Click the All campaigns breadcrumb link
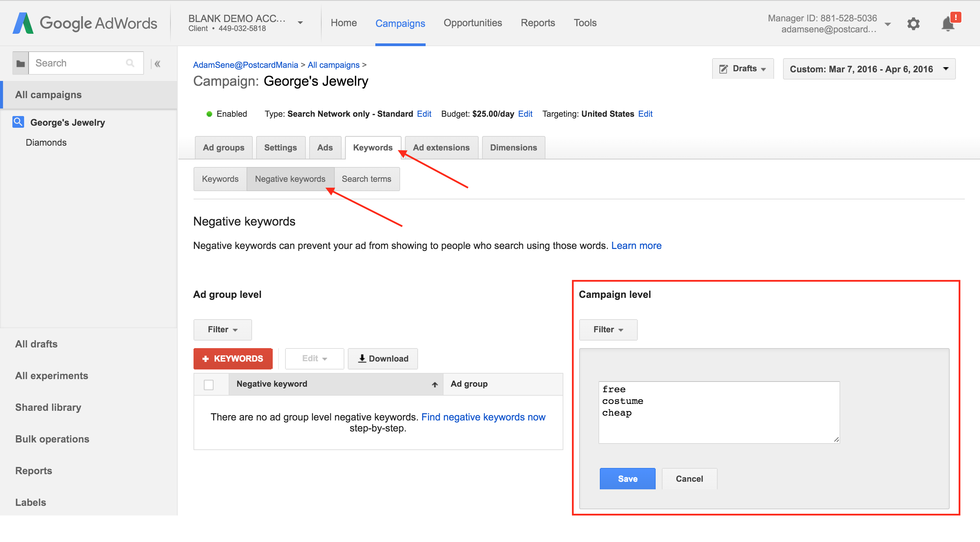The width and height of the screenshot is (980, 542). point(333,65)
